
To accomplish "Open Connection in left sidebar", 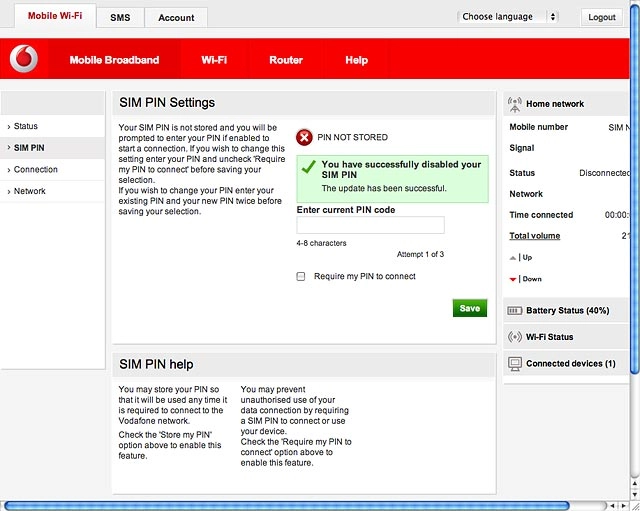I will 52,169.
